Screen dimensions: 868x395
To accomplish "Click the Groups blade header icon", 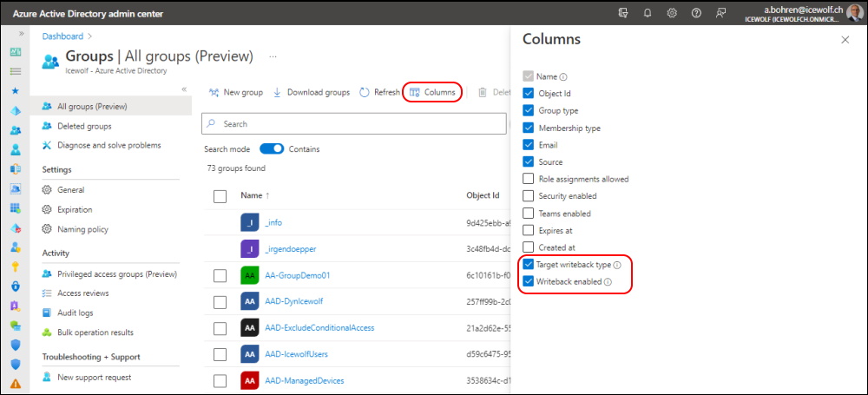I will point(50,61).
